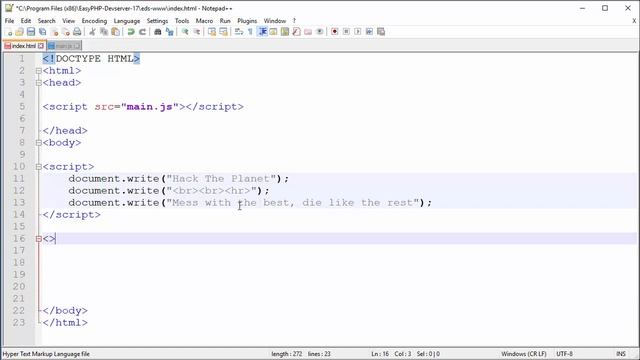
Task: Click the "Hack The Planet" string
Action: point(221,179)
